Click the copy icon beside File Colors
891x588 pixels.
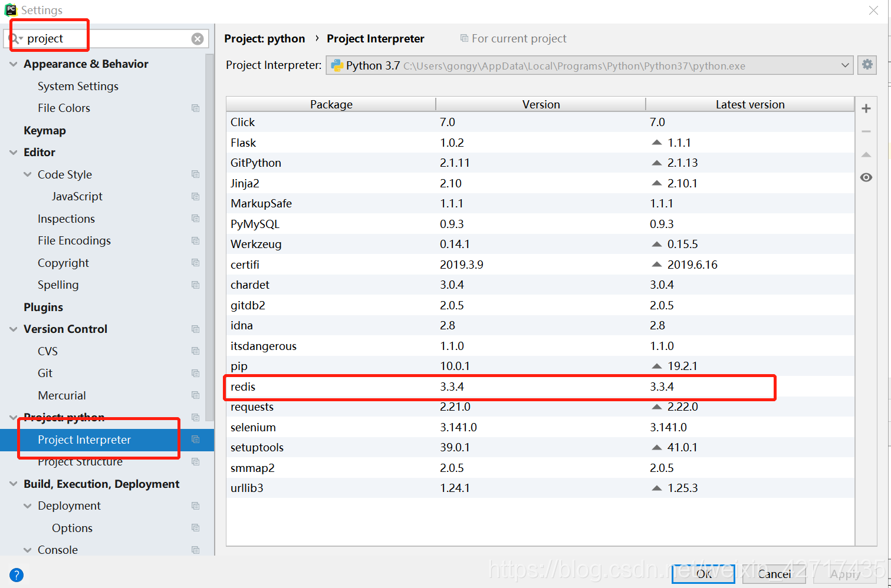pyautogui.click(x=196, y=108)
